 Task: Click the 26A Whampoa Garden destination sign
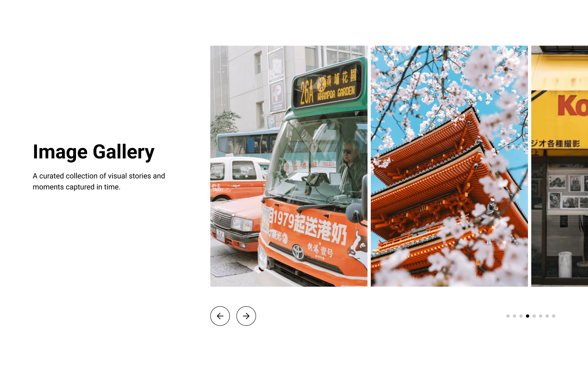(x=328, y=86)
